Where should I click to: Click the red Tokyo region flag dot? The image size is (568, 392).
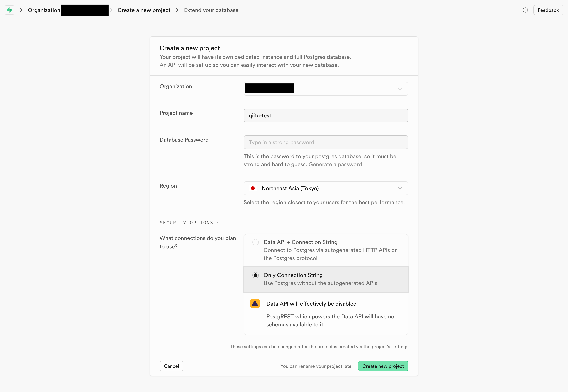253,188
